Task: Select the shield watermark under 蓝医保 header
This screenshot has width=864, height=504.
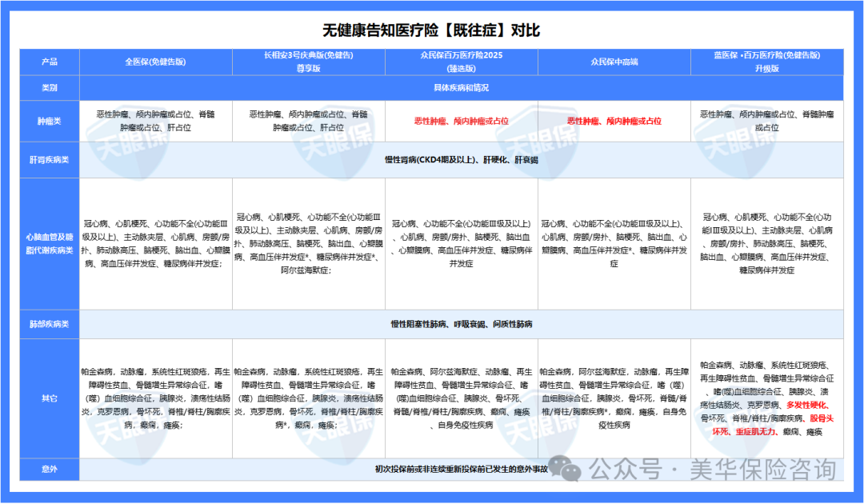Action: coord(740,144)
